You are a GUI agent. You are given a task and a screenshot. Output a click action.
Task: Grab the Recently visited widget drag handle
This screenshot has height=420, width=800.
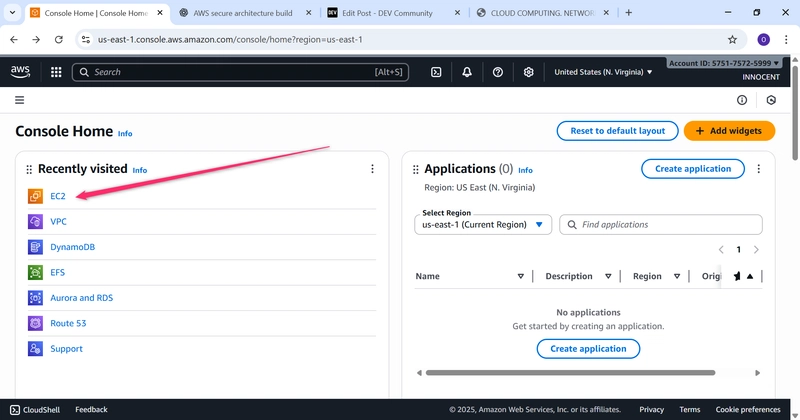(29, 169)
